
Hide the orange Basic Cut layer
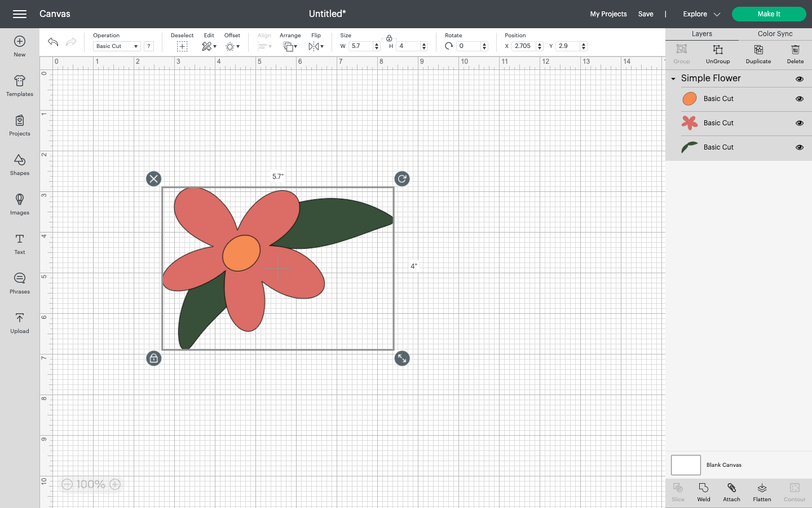[x=800, y=99]
